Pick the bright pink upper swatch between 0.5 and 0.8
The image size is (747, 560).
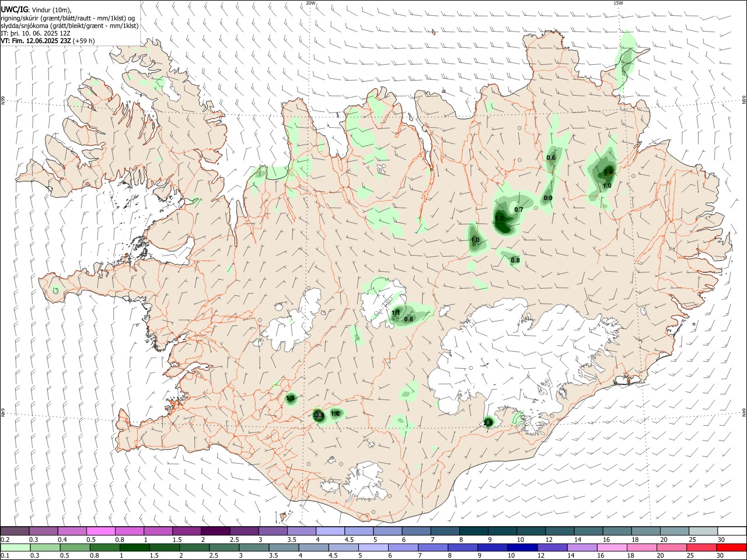coord(100,531)
